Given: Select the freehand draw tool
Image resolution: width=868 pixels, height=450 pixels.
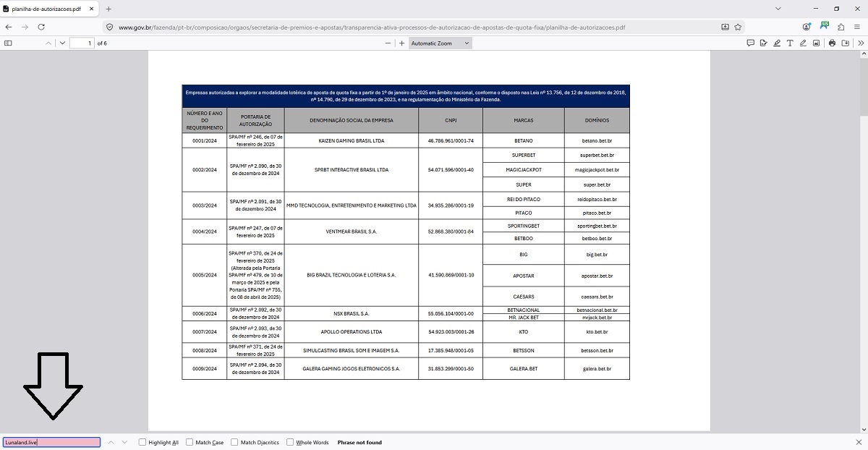Looking at the screenshot, I should tap(803, 43).
